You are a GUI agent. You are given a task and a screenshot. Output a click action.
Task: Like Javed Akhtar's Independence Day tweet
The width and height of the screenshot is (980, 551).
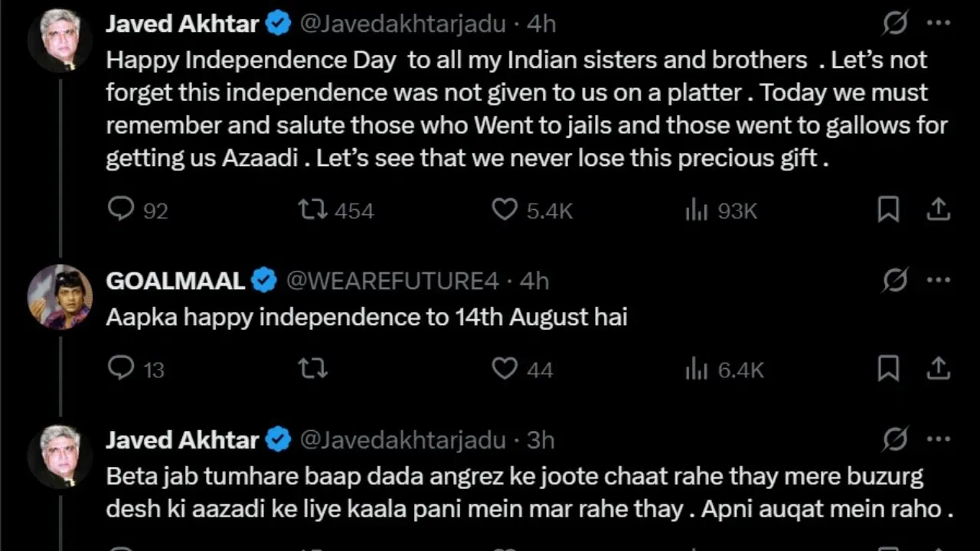tap(504, 209)
